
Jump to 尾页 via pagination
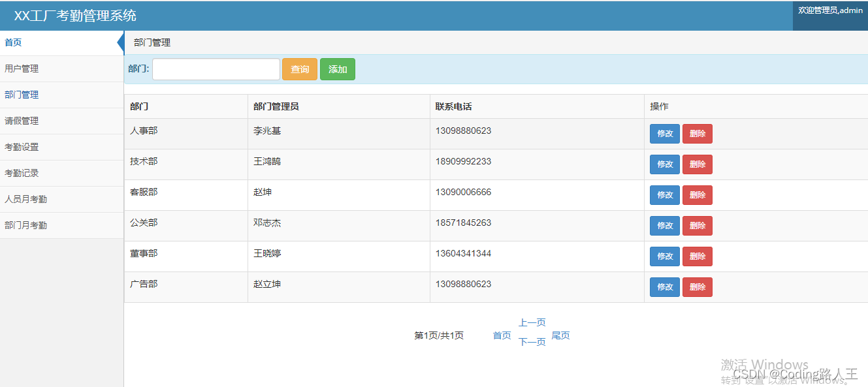click(561, 335)
